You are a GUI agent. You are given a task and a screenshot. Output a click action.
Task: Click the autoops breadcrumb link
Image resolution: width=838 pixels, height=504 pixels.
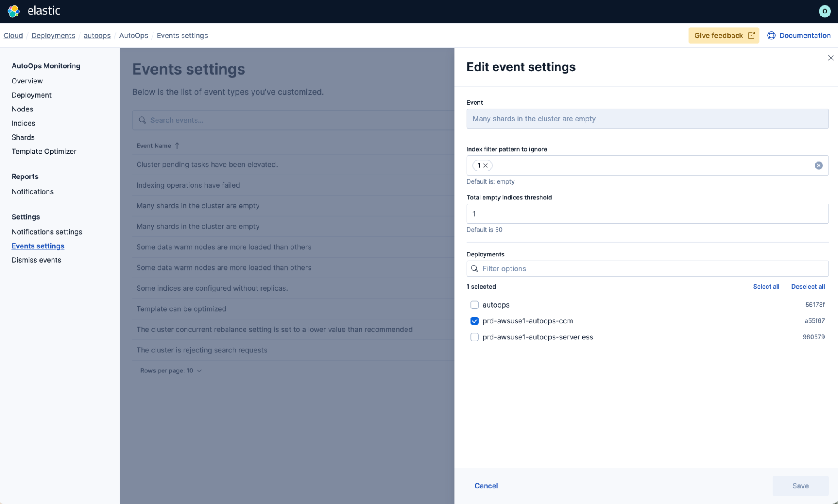tap(97, 36)
